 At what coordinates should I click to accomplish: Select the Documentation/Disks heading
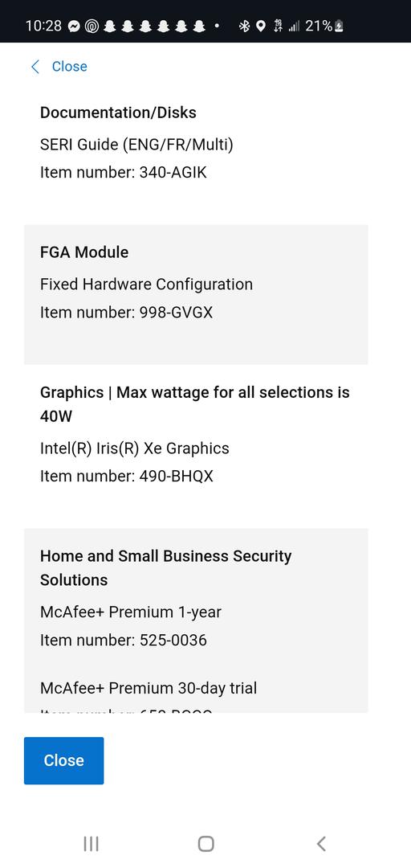pyautogui.click(x=118, y=113)
